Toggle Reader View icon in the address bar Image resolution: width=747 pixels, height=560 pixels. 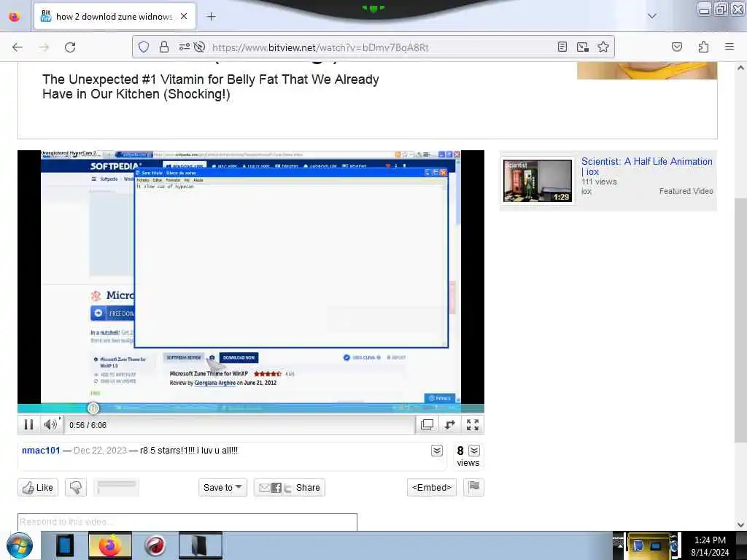pos(562,47)
